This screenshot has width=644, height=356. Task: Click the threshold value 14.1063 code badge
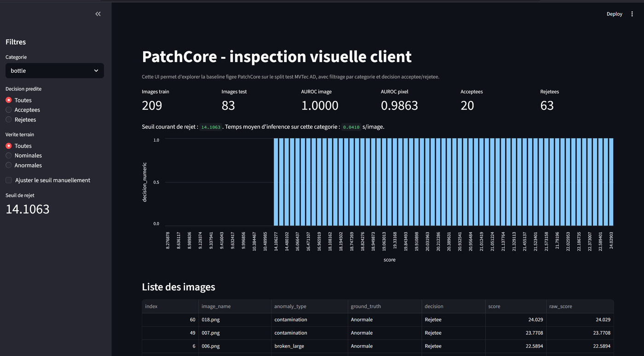coord(211,127)
